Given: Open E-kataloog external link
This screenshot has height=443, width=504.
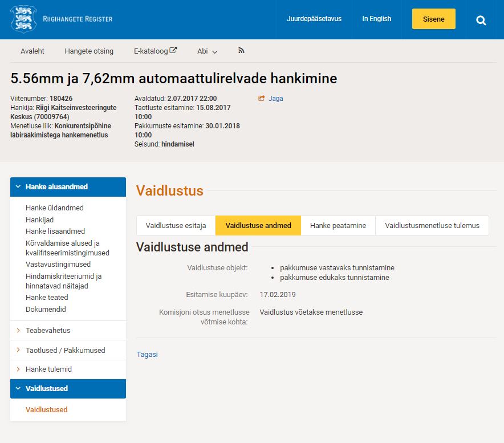Looking at the screenshot, I should coord(155,51).
